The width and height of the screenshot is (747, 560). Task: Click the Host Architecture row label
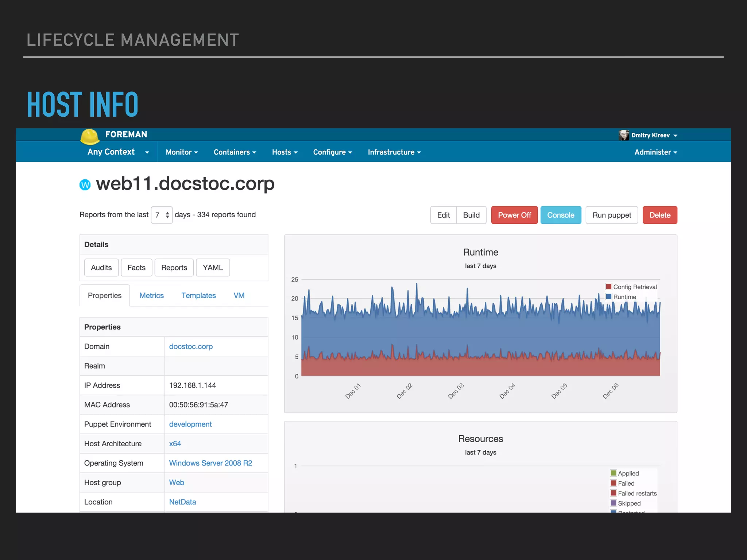[113, 443]
